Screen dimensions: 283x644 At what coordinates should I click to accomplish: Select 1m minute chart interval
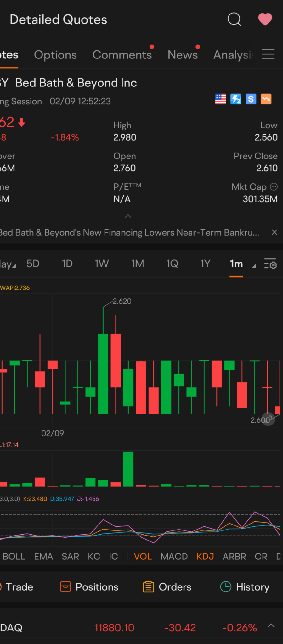[x=236, y=264]
